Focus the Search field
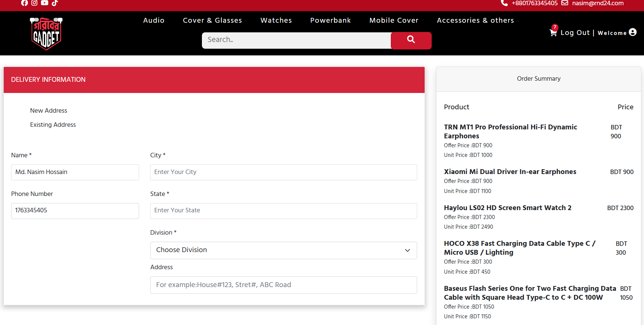 click(x=296, y=41)
